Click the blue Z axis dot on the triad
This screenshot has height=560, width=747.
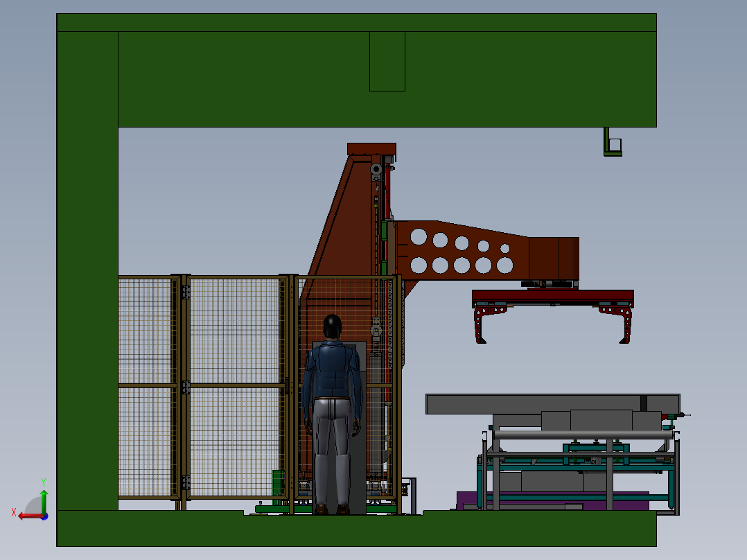click(45, 516)
